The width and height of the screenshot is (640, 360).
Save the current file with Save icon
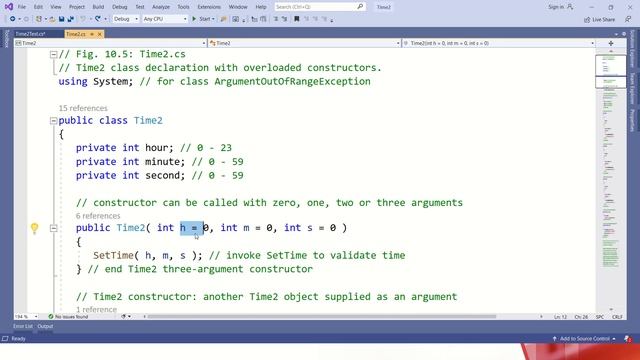(62, 19)
